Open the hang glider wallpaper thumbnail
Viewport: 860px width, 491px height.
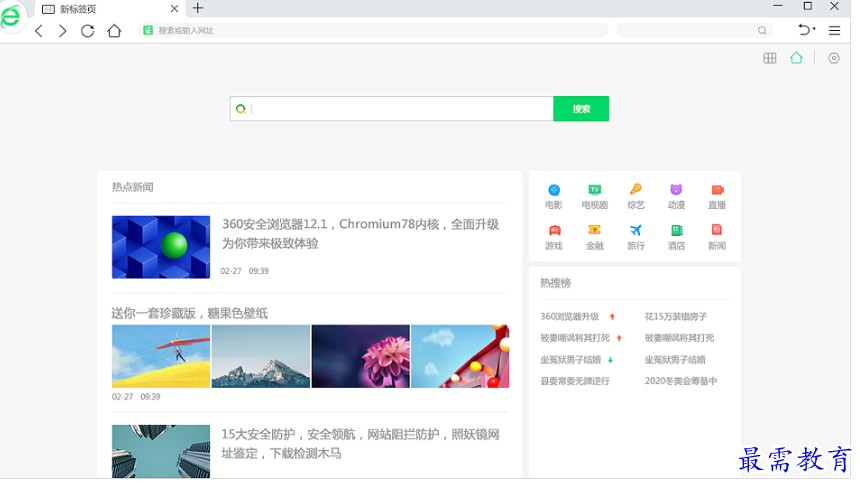click(x=161, y=356)
